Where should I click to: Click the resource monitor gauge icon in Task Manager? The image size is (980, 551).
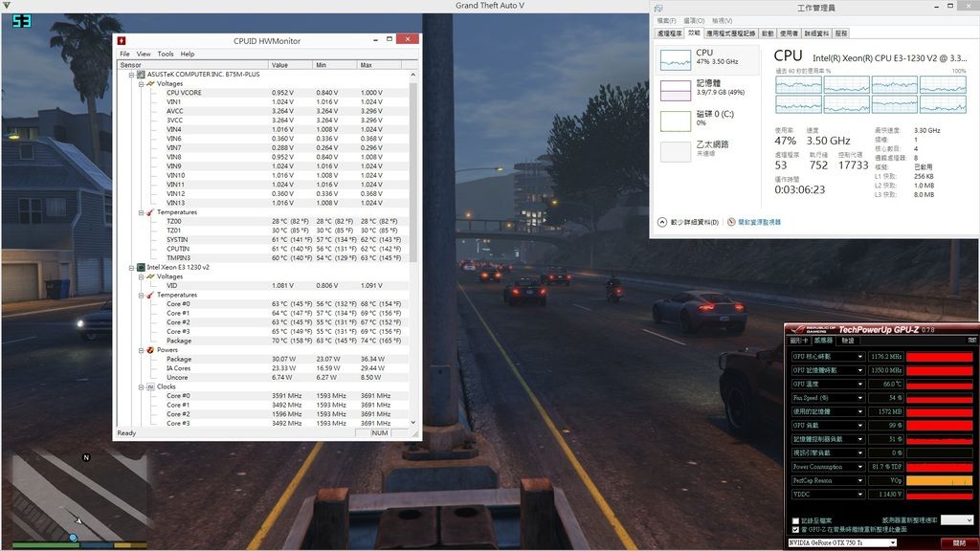click(x=731, y=222)
